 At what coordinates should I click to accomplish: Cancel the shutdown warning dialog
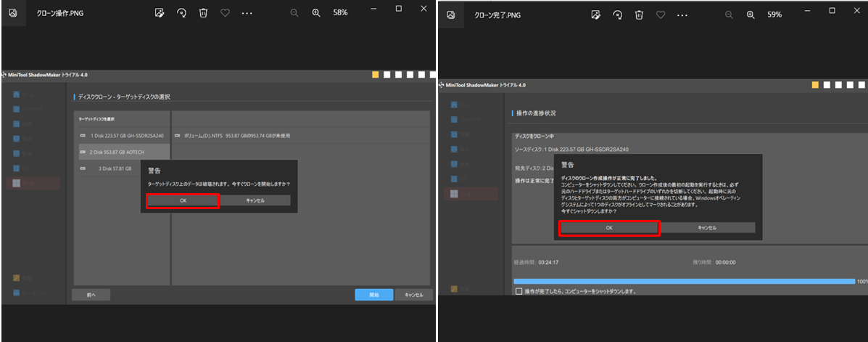click(x=707, y=228)
